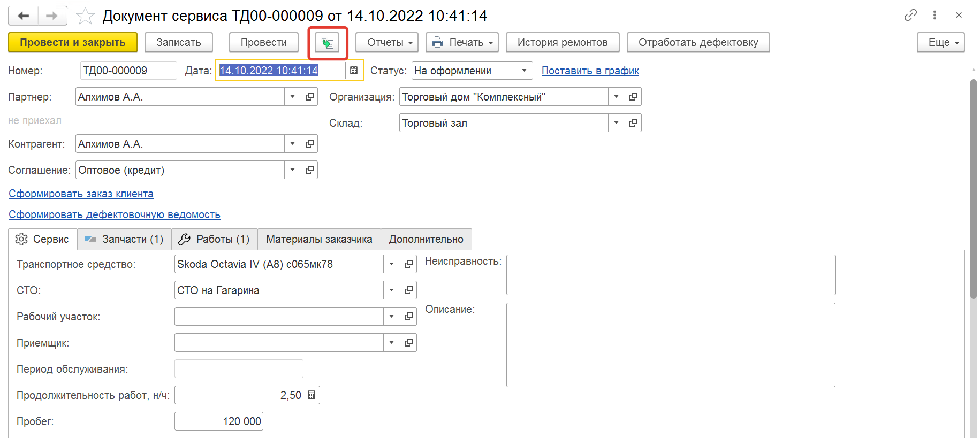Follow the Поставить в график link

(x=590, y=71)
